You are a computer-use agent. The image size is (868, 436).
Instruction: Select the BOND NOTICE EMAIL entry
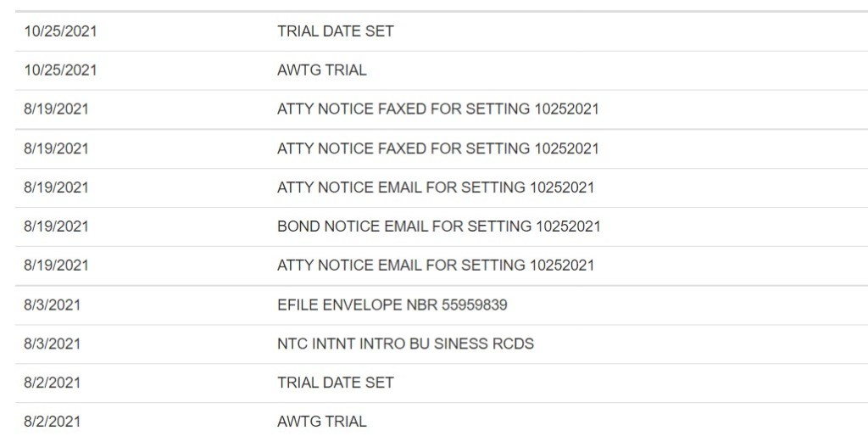tap(438, 226)
